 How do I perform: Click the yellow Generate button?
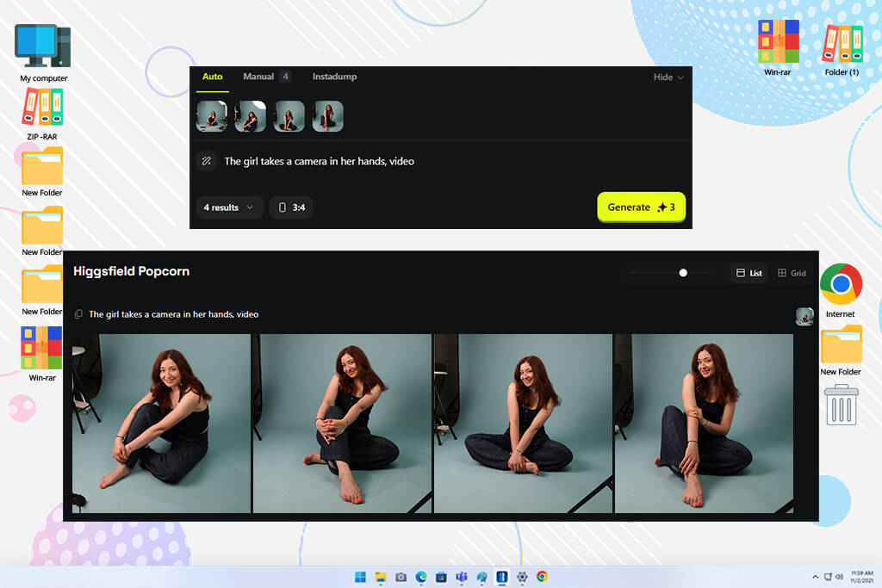(x=641, y=207)
